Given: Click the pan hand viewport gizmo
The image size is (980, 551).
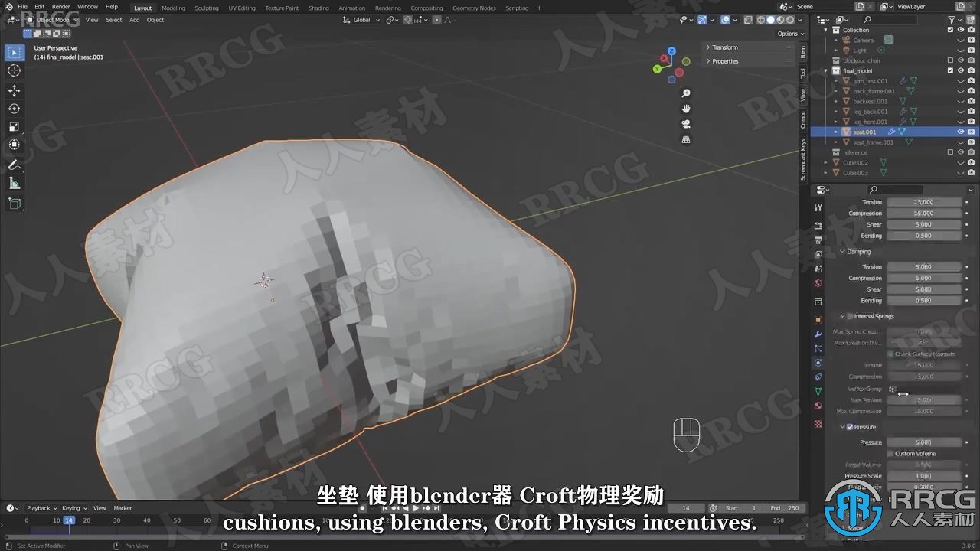Looking at the screenshot, I should pyautogui.click(x=686, y=109).
